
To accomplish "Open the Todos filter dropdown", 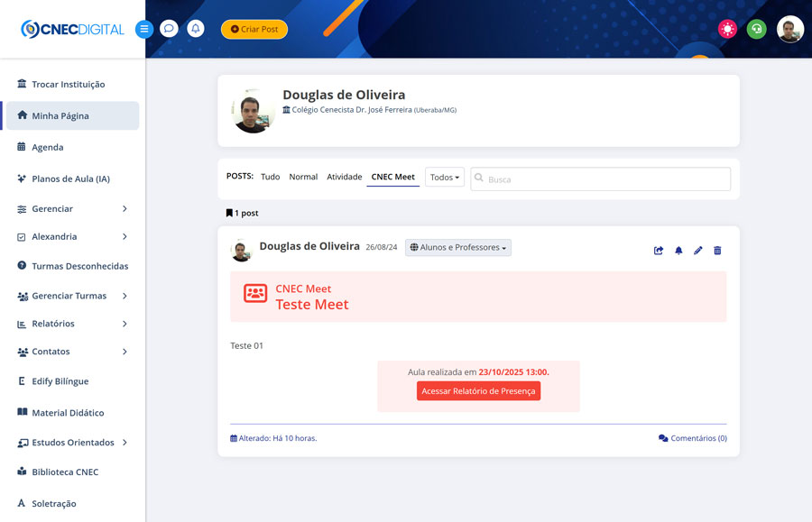I will [444, 178].
